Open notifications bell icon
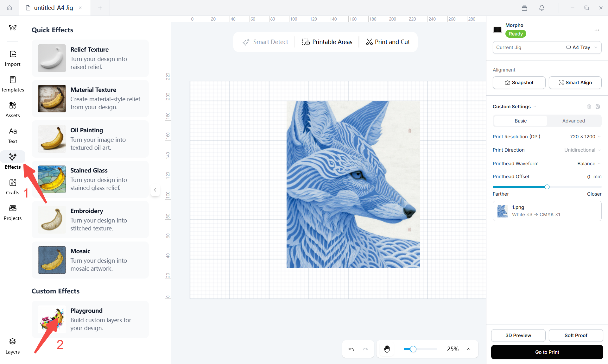Image resolution: width=608 pixels, height=364 pixels. (x=542, y=8)
